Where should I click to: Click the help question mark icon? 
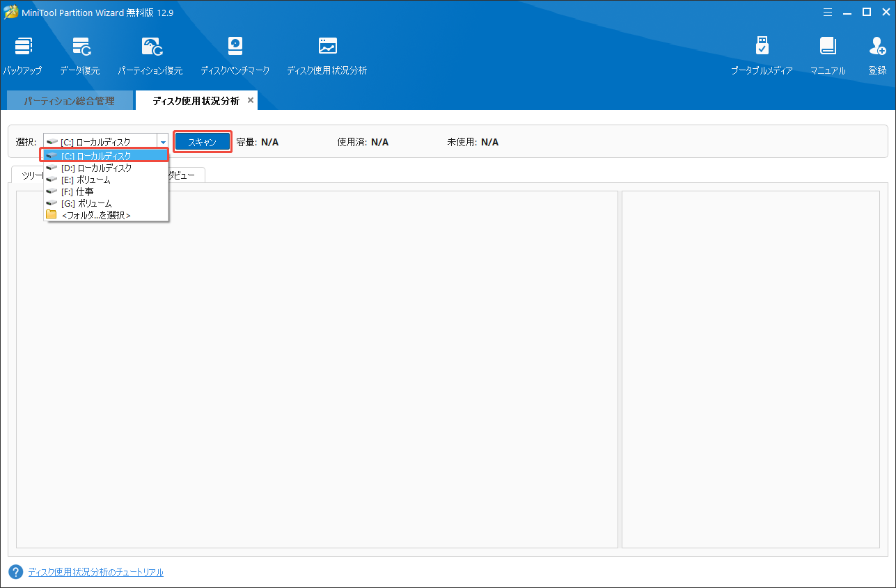15,572
